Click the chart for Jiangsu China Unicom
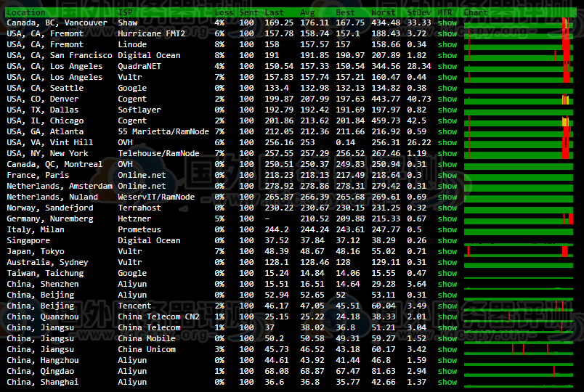 pos(519,350)
